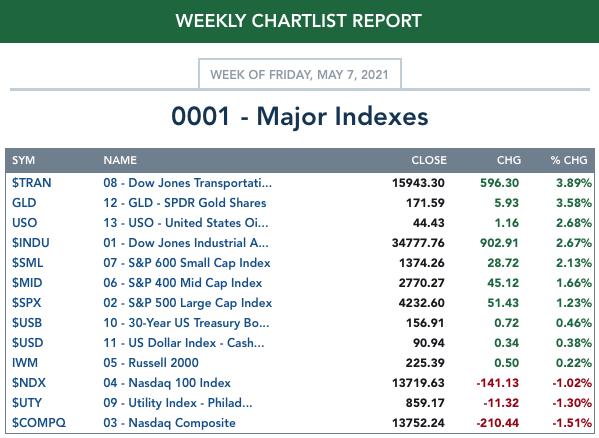Open the $COMPQ symbol link
Image resolution: width=599 pixels, height=438 pixels.
point(39,423)
